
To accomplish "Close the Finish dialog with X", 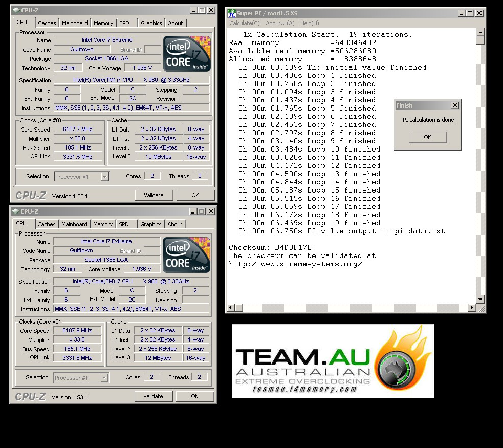I will (455, 105).
